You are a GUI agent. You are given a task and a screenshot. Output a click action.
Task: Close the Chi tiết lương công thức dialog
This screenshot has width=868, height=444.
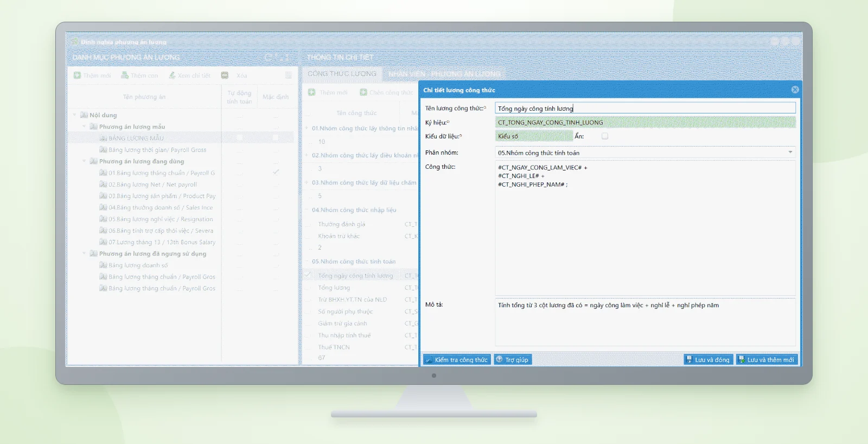click(x=795, y=90)
